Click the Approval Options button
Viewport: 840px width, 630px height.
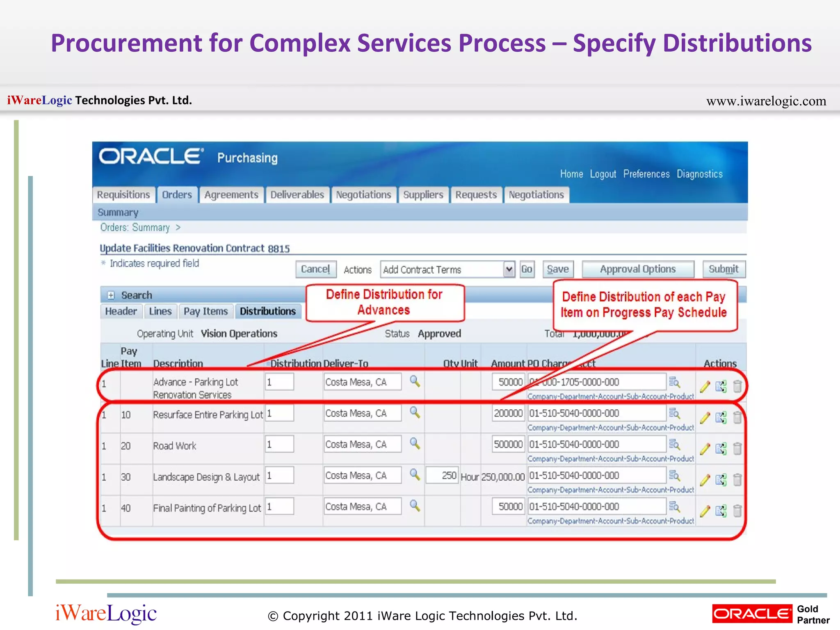coord(638,269)
